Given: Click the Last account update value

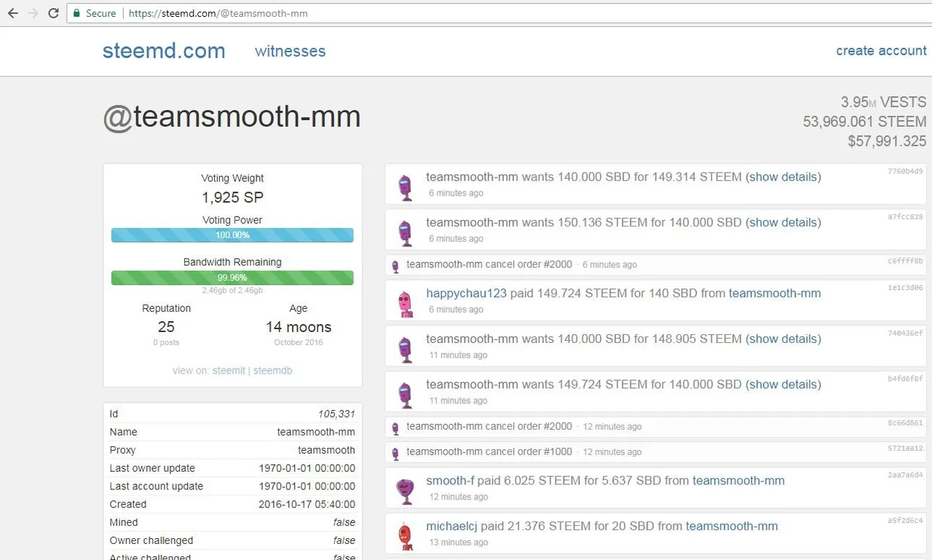Looking at the screenshot, I should coord(307,486).
